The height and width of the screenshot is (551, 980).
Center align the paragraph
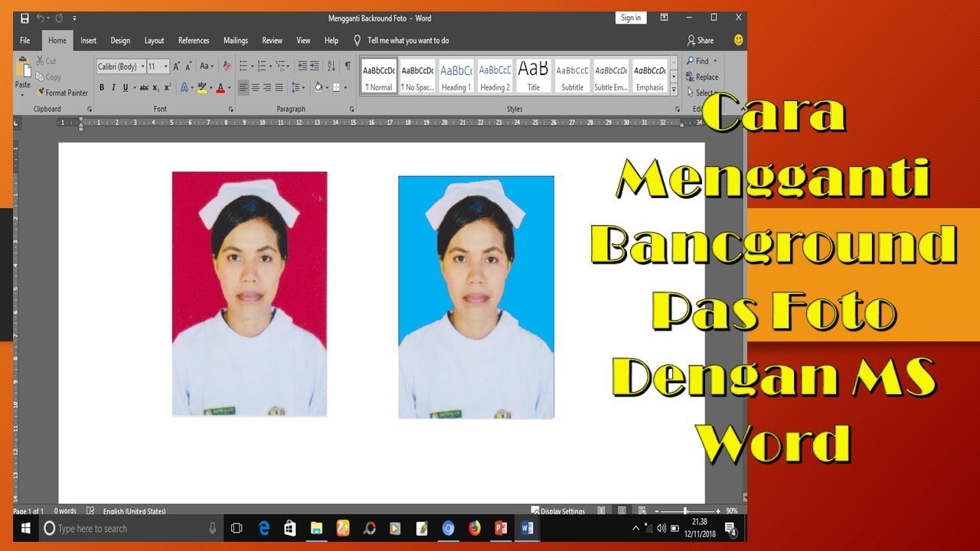tap(256, 88)
